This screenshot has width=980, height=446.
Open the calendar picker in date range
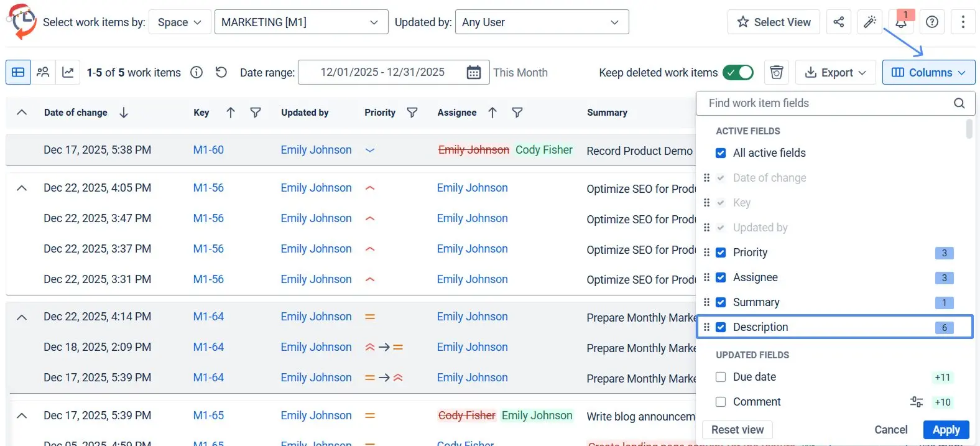pos(474,72)
